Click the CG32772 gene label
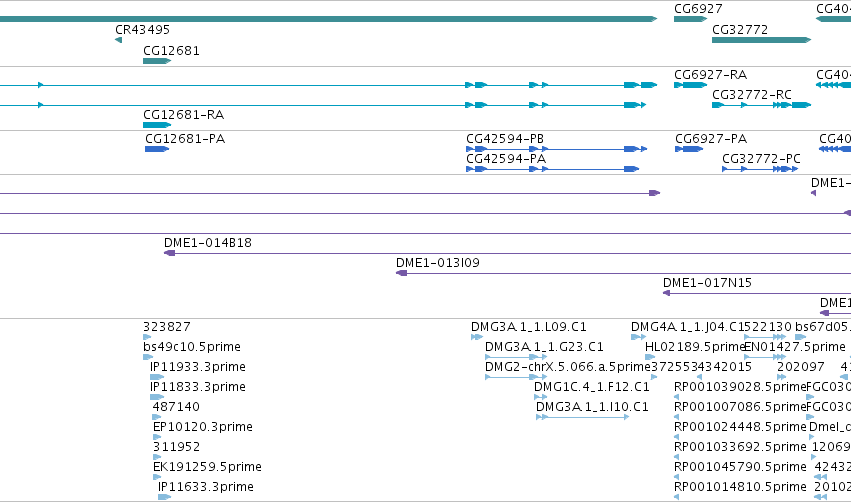 click(740, 30)
